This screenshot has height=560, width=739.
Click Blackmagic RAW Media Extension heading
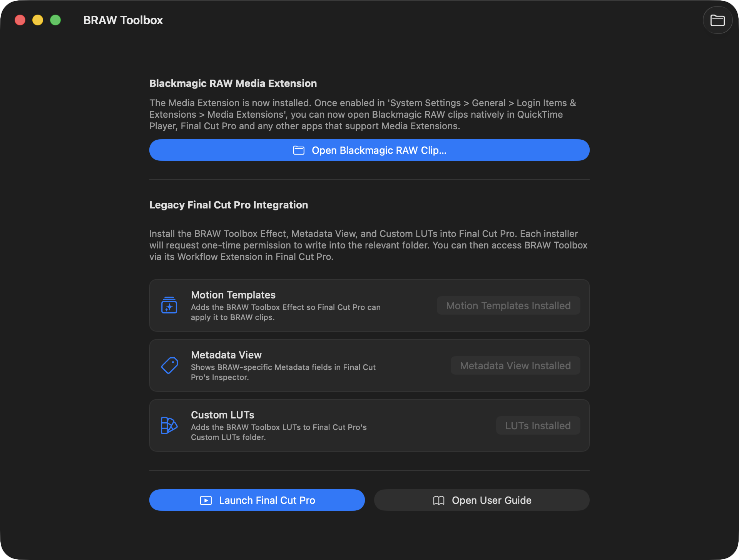pyautogui.click(x=233, y=83)
